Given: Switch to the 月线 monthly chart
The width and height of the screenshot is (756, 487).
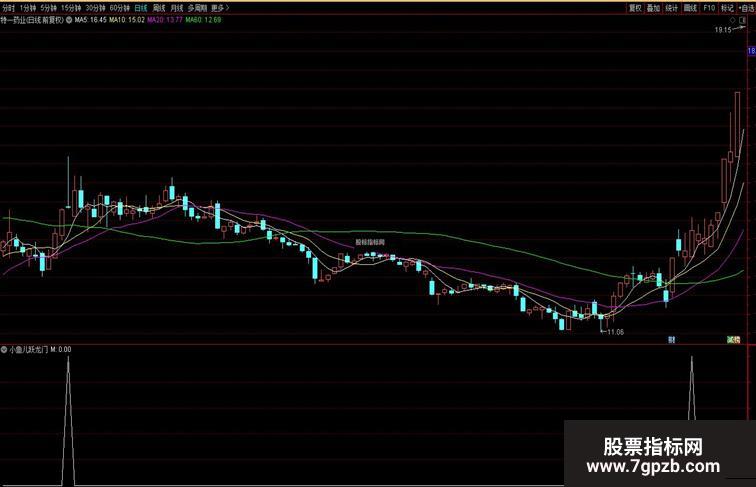Looking at the screenshot, I should tap(177, 8).
